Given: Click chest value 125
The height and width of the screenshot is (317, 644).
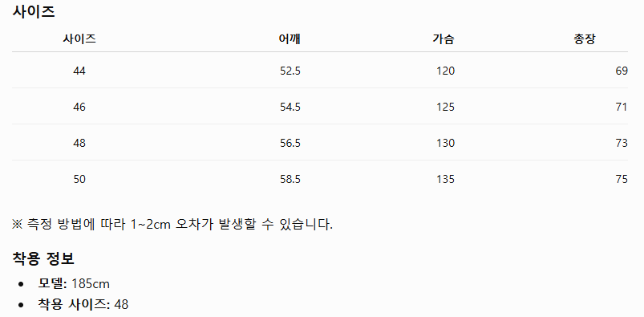Looking at the screenshot, I should coord(446,108).
